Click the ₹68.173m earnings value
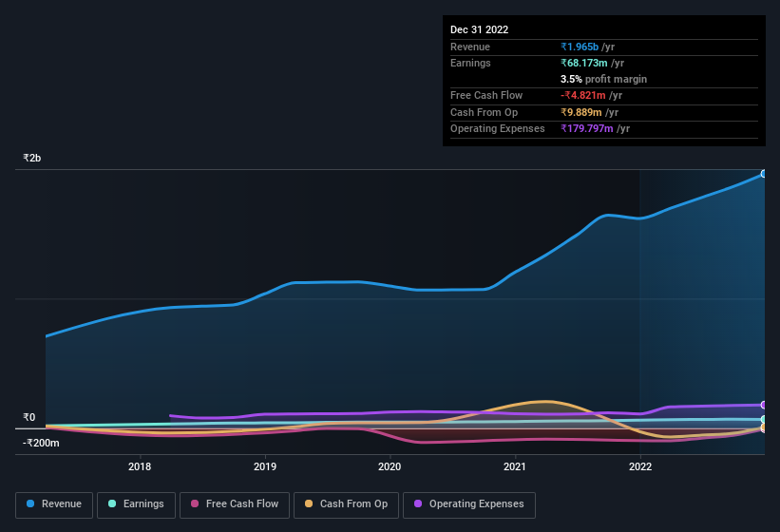780x532 pixels. tap(584, 63)
